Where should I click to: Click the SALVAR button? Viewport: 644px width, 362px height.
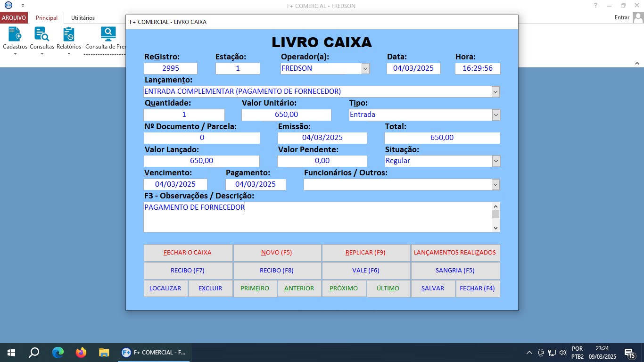(x=433, y=288)
